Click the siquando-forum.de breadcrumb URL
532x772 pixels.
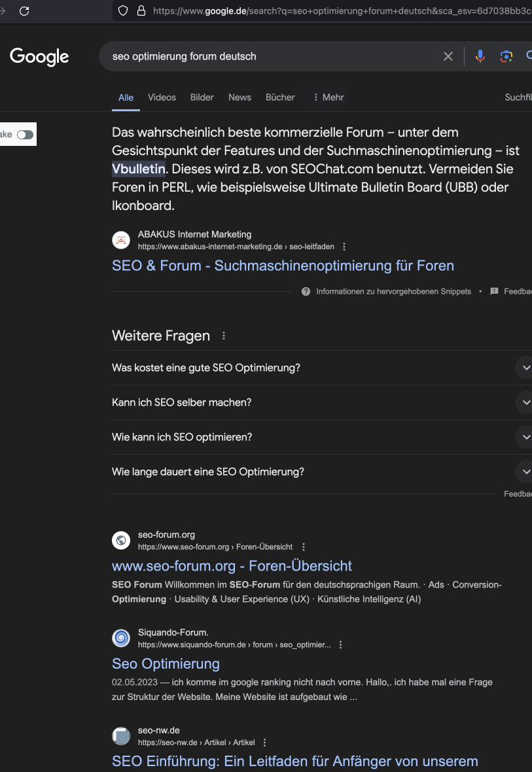(x=234, y=645)
